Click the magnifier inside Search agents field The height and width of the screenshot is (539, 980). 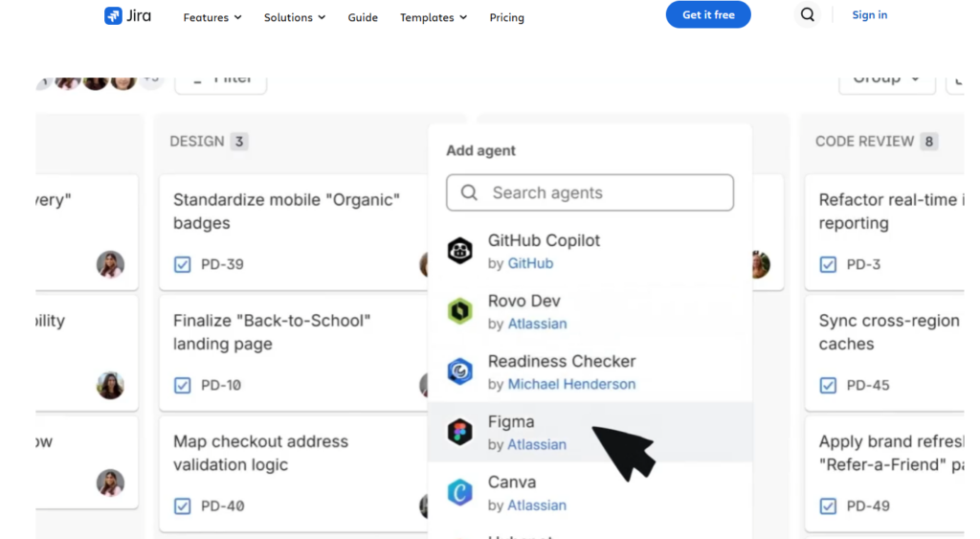(469, 192)
